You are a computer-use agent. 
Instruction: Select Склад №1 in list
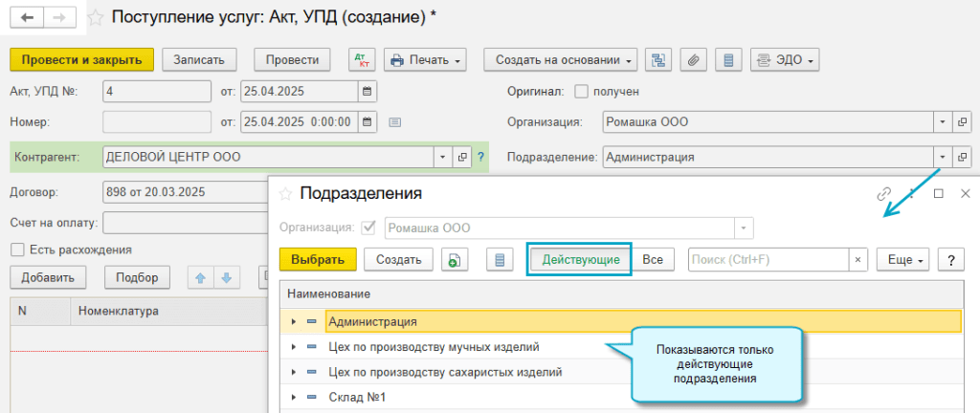(357, 397)
